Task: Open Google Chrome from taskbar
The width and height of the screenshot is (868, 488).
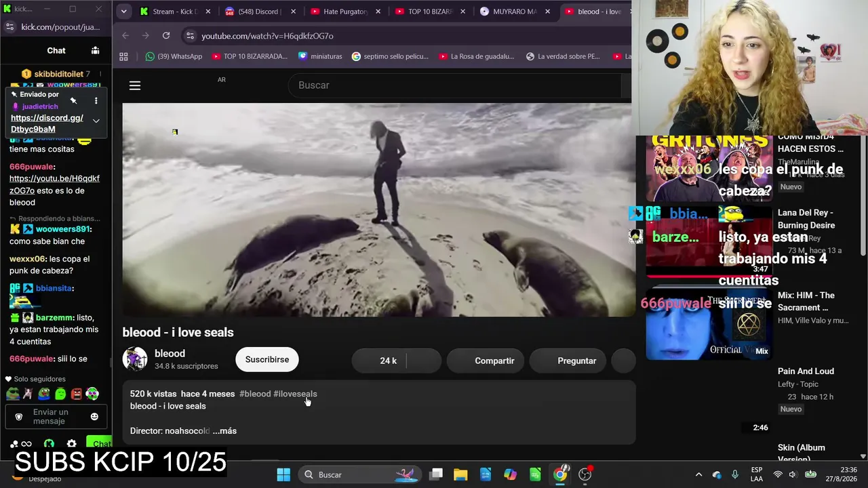Action: pyautogui.click(x=560, y=474)
